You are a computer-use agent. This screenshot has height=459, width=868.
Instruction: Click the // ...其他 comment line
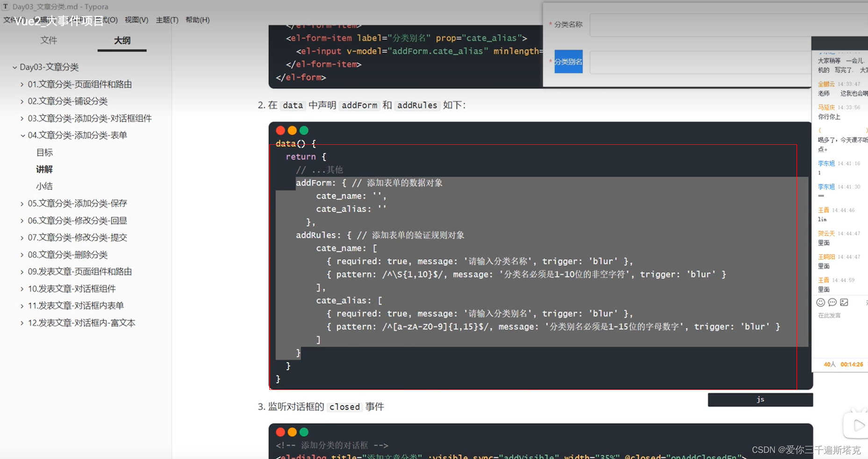click(x=319, y=170)
